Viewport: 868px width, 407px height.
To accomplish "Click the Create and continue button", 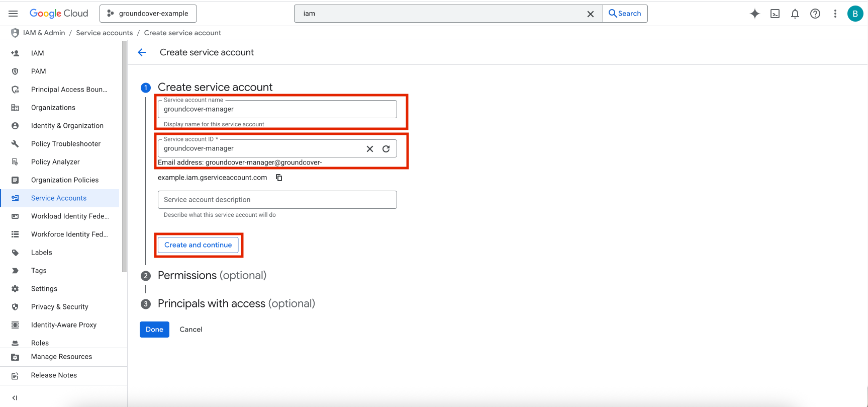I will [198, 245].
